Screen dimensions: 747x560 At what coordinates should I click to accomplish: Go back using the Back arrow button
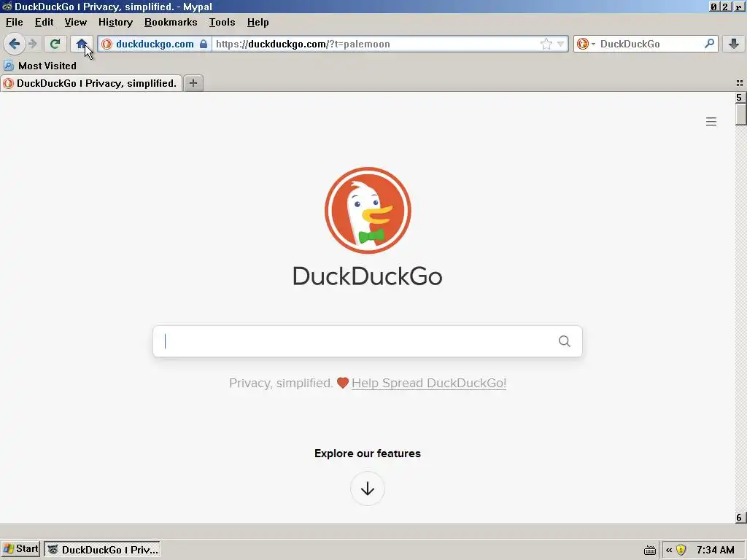(x=15, y=44)
